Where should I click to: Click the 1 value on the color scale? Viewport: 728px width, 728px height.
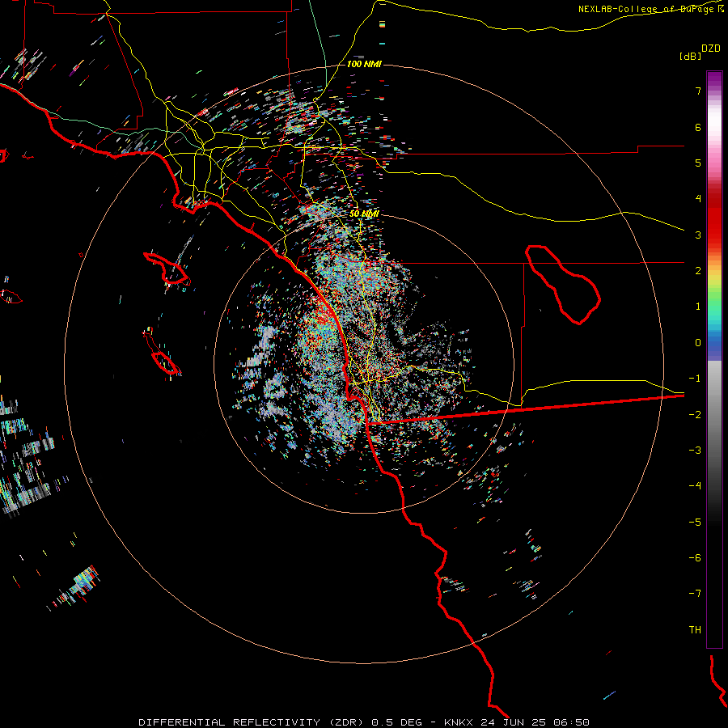point(698,307)
